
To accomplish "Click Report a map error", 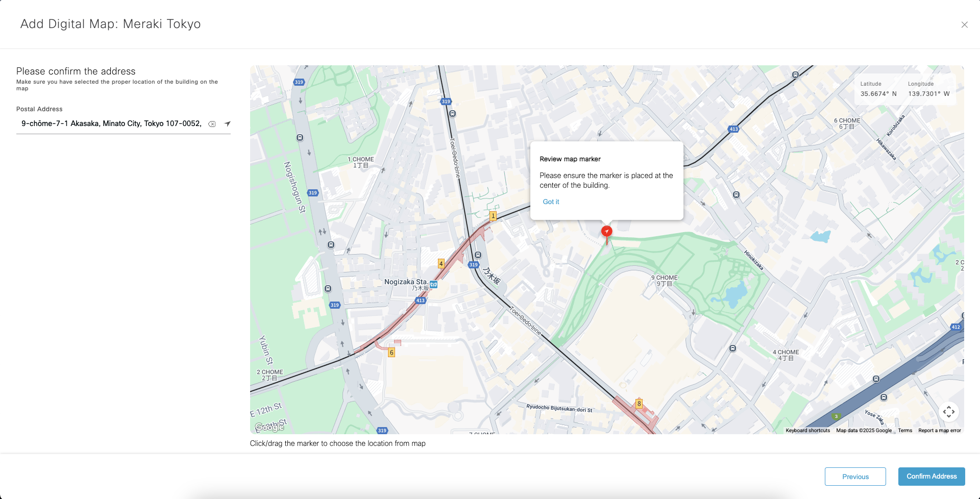I will click(939, 431).
